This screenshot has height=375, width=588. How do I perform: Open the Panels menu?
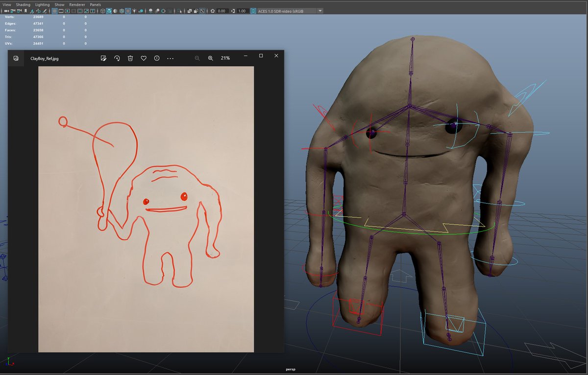pyautogui.click(x=95, y=4)
